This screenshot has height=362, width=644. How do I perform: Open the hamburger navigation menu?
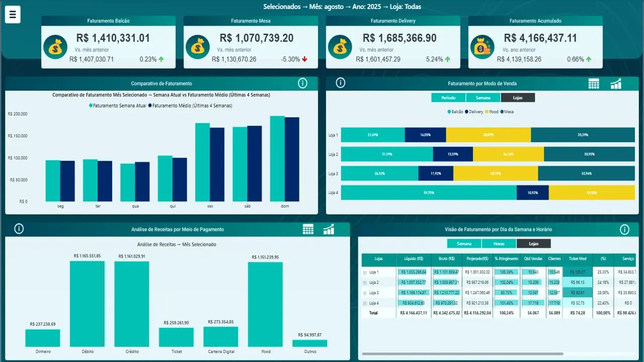click(13, 14)
